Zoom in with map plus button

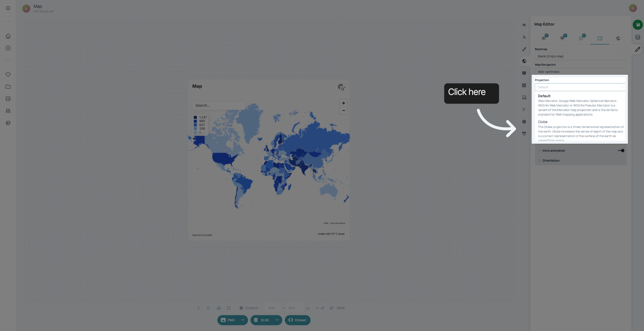click(x=343, y=103)
